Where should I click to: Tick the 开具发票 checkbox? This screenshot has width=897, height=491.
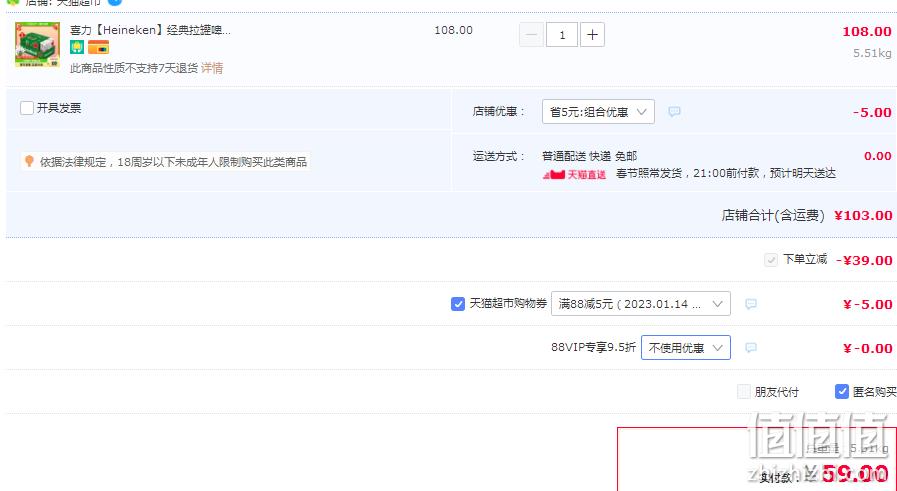(27, 108)
